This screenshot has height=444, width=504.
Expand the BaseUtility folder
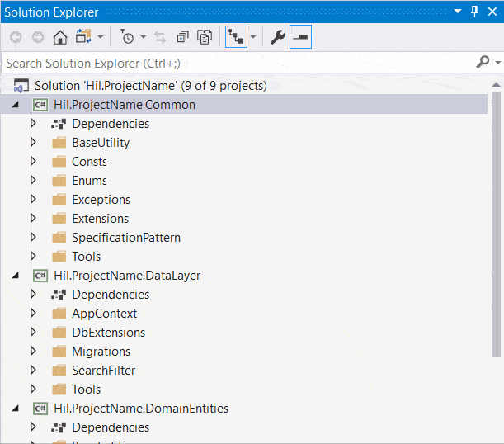click(33, 142)
